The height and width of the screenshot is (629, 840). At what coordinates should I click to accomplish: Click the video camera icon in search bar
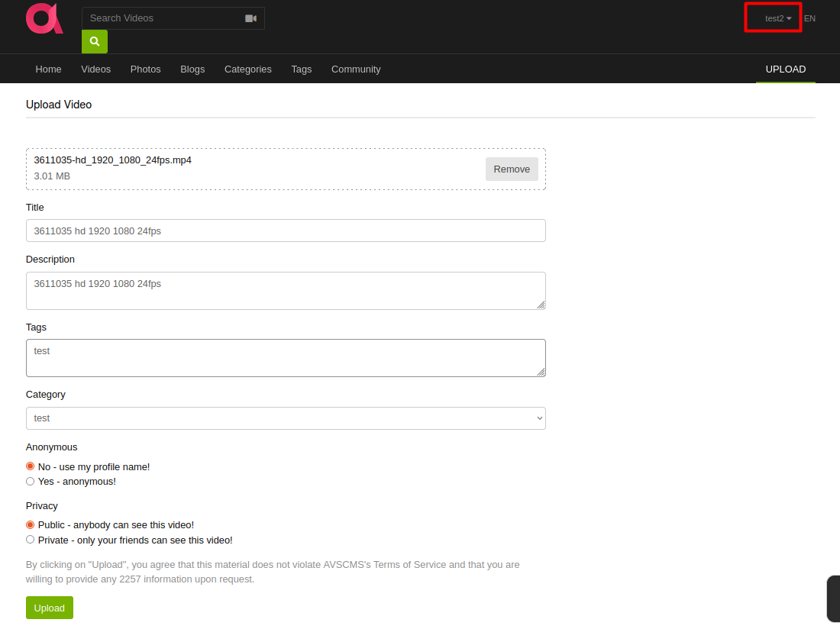pyautogui.click(x=250, y=17)
